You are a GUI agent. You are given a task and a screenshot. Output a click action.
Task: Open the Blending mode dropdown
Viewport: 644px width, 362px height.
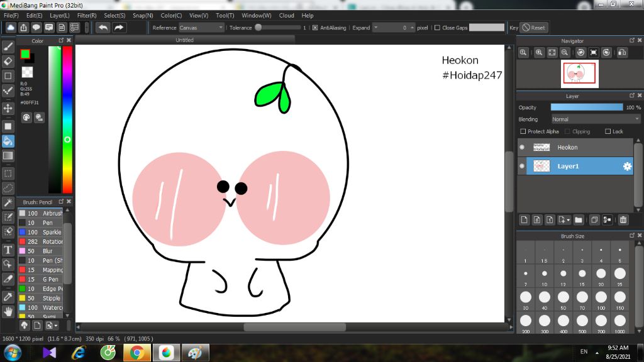click(596, 119)
